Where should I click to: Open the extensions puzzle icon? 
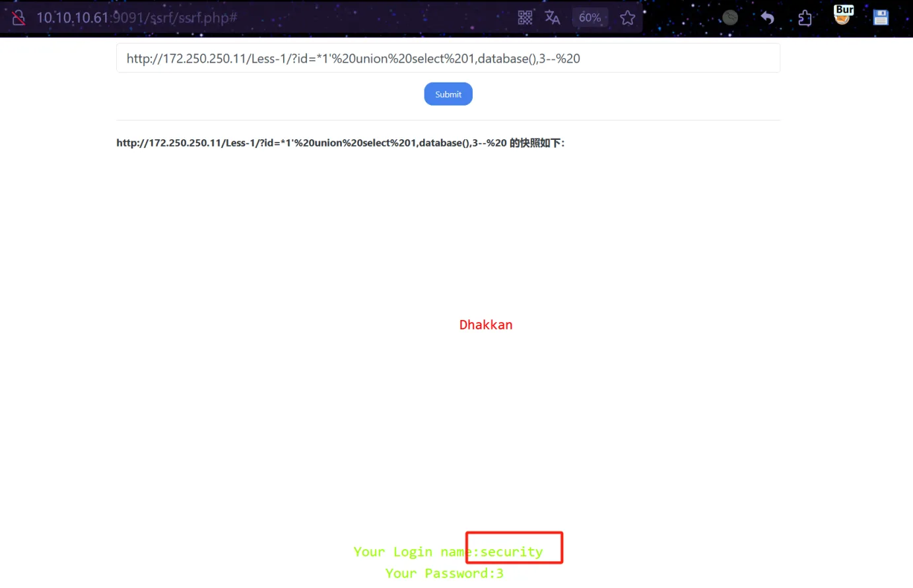pos(805,18)
